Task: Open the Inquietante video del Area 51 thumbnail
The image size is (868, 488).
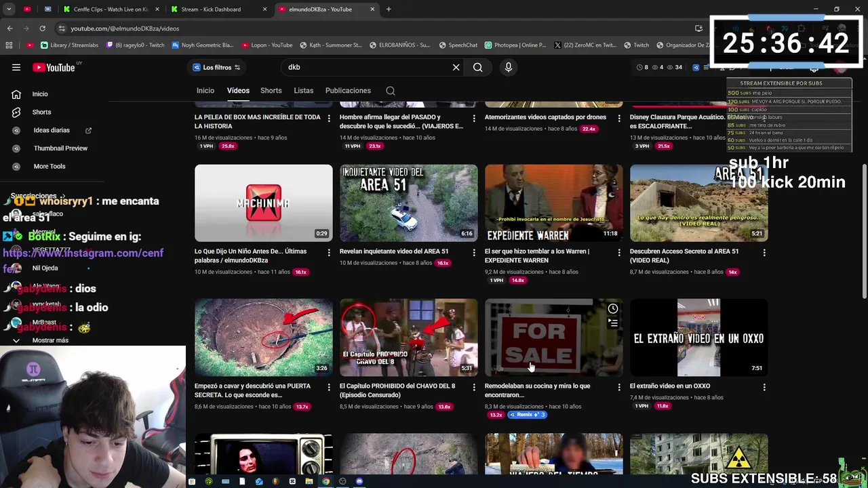Action: click(409, 203)
